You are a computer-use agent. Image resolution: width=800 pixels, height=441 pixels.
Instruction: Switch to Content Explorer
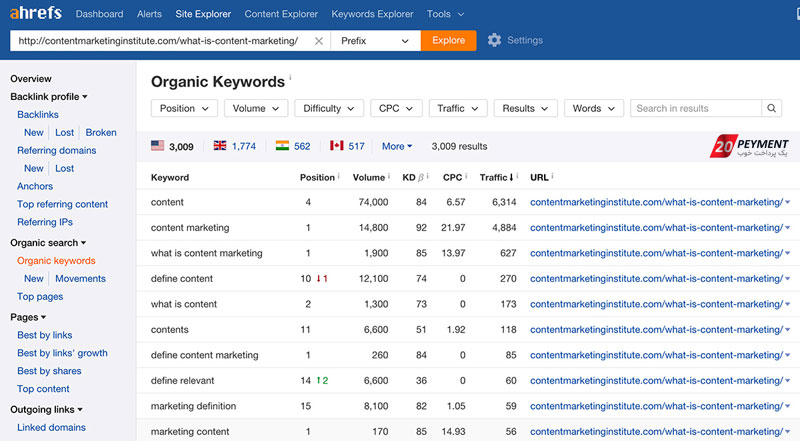[281, 14]
